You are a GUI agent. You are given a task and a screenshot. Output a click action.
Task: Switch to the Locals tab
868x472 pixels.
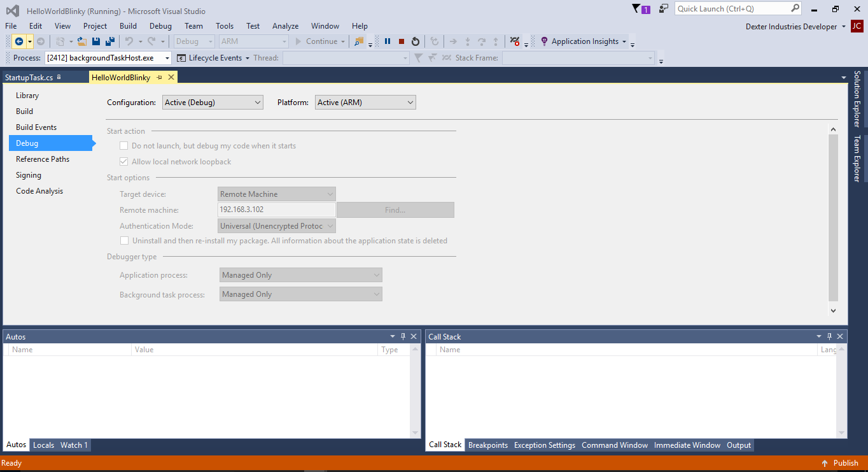43,445
